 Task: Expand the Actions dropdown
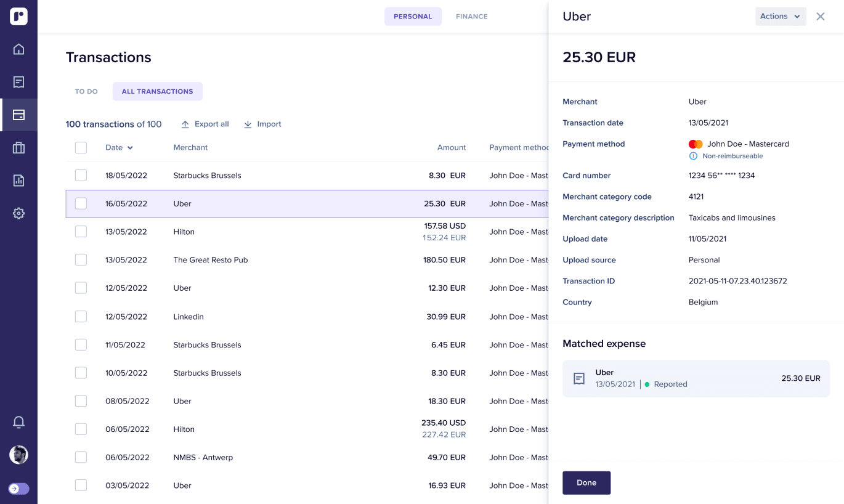pos(780,17)
